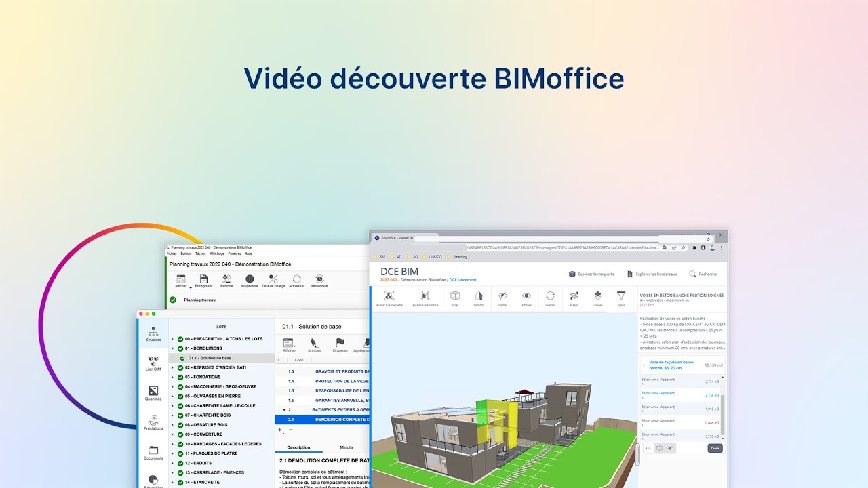Toggle green check of 12 - ENDUITS
This screenshot has width=868, height=488.
(x=180, y=463)
